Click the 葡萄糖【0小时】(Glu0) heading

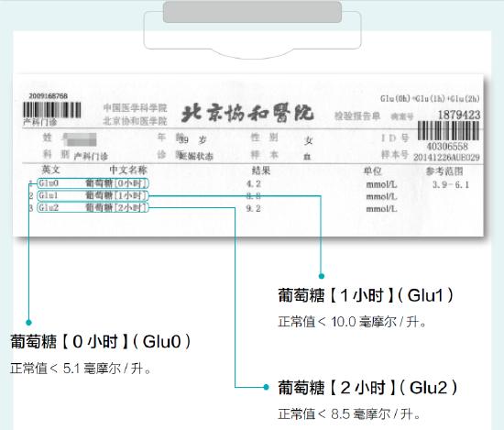pyautogui.click(x=100, y=342)
